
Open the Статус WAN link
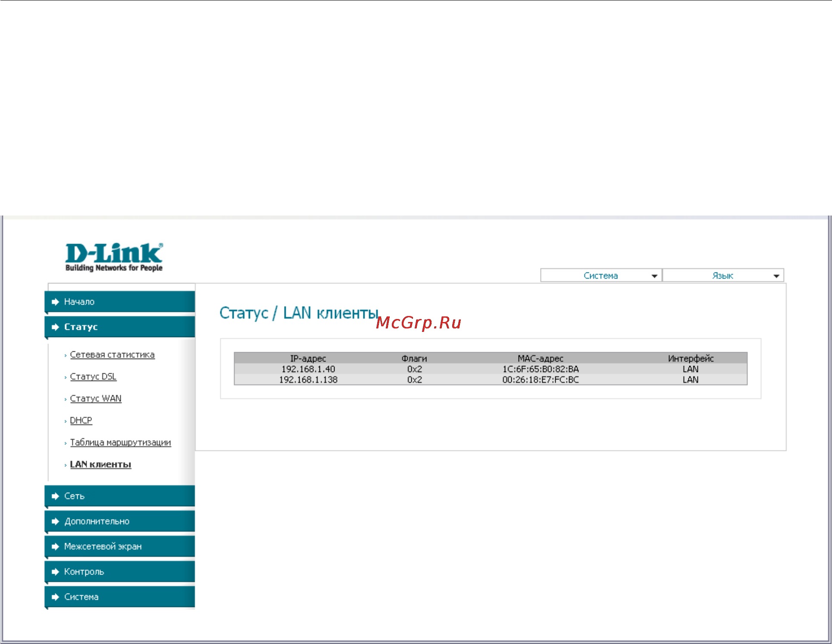[x=96, y=399]
